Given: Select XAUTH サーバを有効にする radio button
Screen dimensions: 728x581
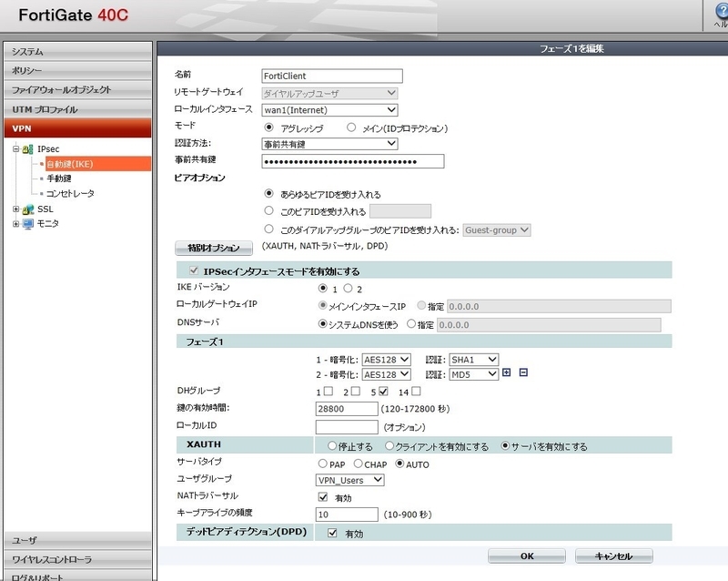Looking at the screenshot, I should (505, 445).
